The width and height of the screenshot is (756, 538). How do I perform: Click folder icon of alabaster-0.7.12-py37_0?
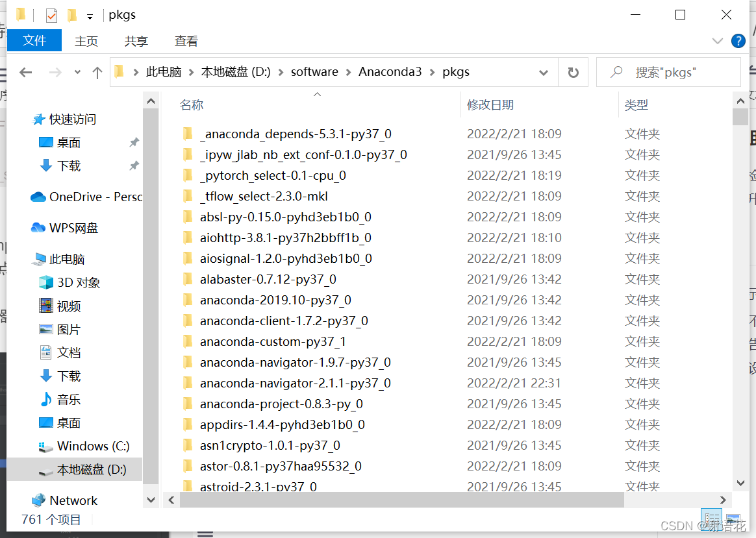tap(188, 279)
